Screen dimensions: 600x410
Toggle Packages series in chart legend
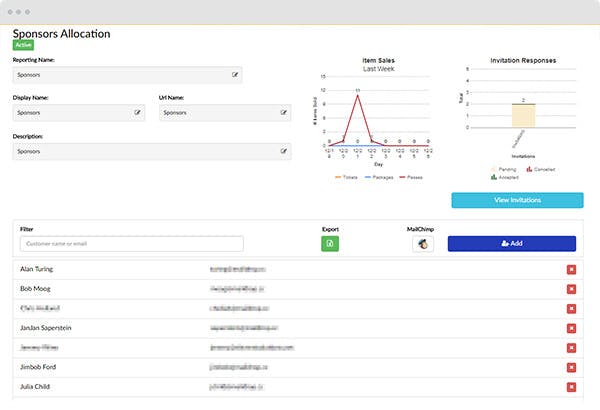[379, 177]
